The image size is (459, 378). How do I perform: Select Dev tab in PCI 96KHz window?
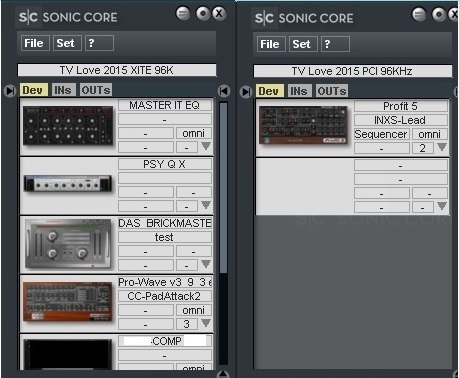click(x=270, y=91)
